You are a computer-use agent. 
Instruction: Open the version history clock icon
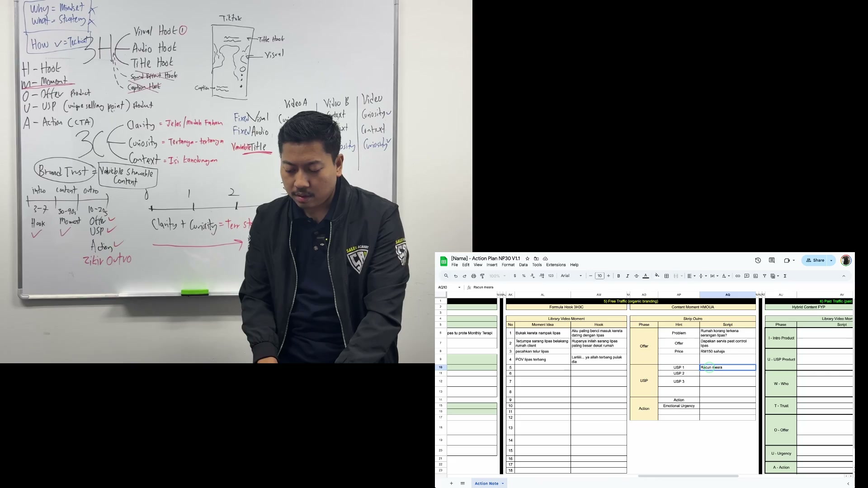pyautogui.click(x=758, y=260)
